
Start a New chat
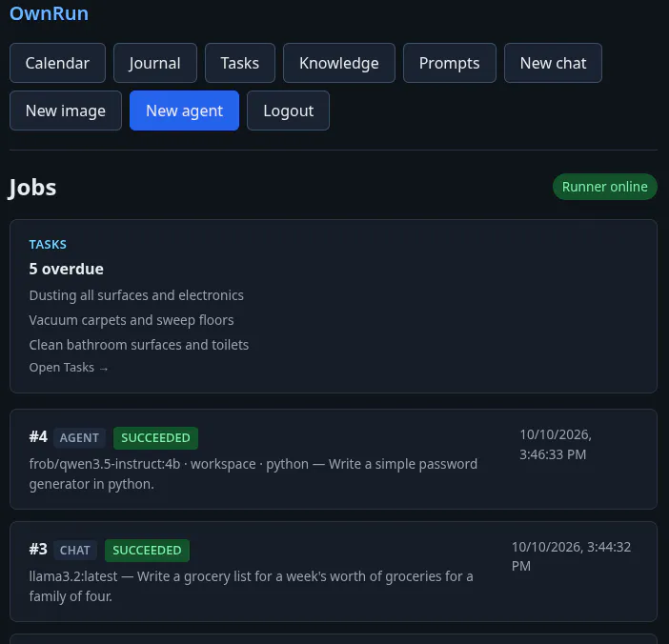[x=553, y=63]
